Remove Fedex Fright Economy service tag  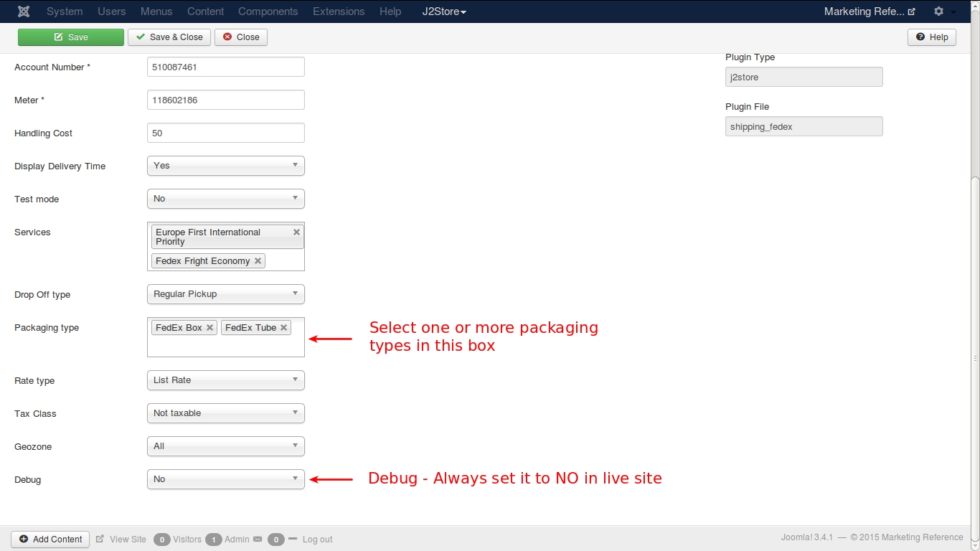pos(258,261)
